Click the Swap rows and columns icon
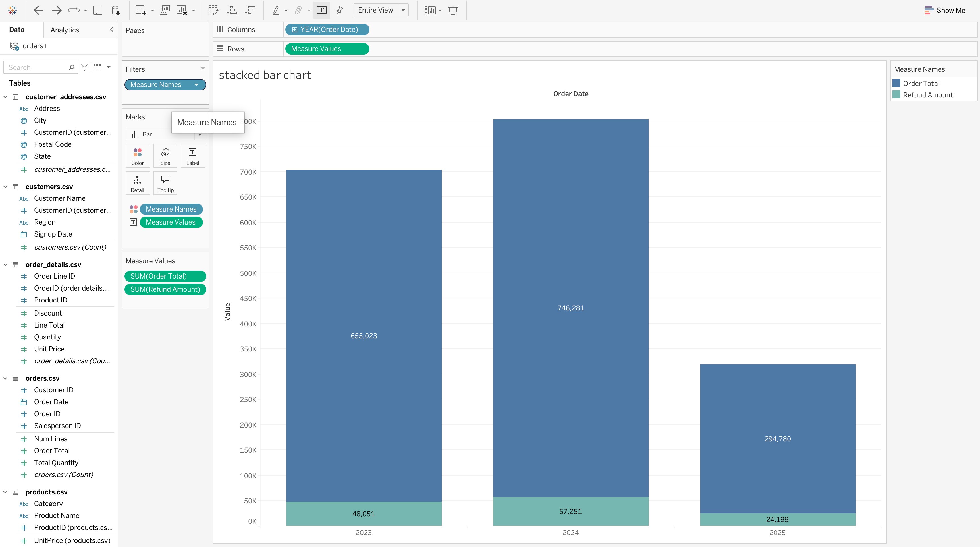Image resolution: width=980 pixels, height=547 pixels. coord(213,10)
